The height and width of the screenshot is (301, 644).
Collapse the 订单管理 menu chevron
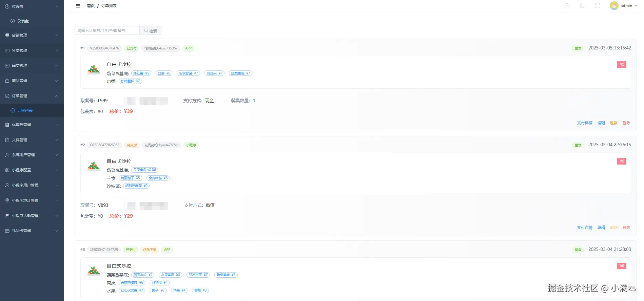[57, 96]
